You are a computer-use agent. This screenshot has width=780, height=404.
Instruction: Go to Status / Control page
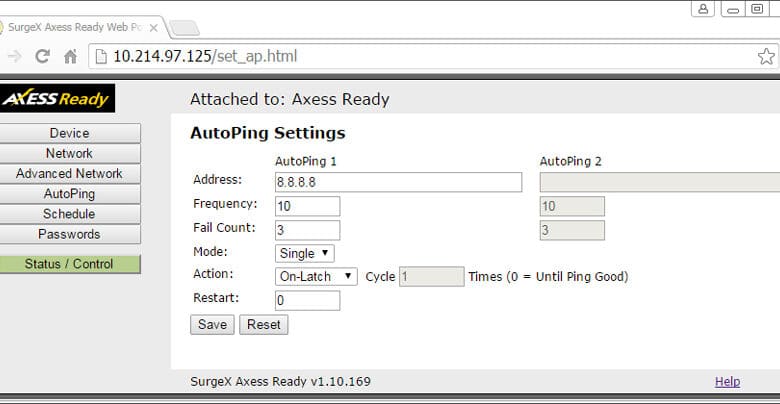click(x=70, y=264)
